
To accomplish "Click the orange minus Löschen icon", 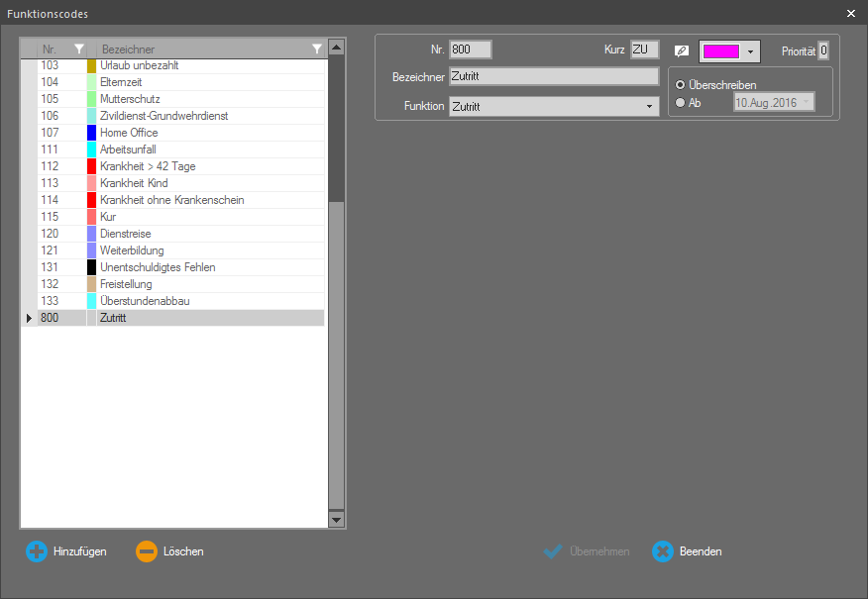I will 147,551.
